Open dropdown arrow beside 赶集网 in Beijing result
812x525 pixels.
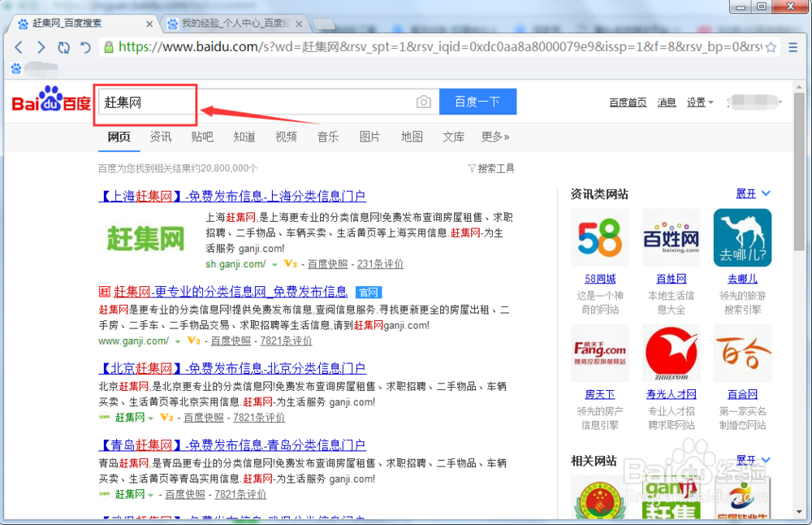coord(151,419)
